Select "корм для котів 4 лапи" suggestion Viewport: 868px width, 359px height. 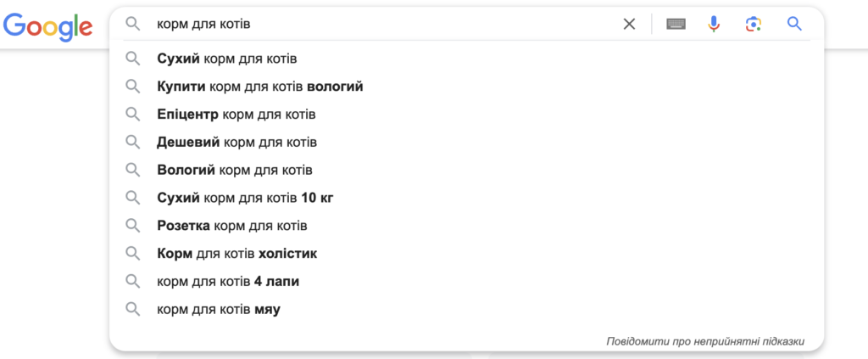(228, 281)
